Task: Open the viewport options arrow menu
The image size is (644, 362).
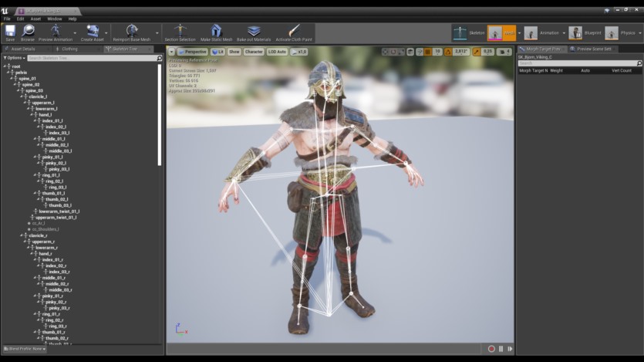Action: [x=172, y=52]
